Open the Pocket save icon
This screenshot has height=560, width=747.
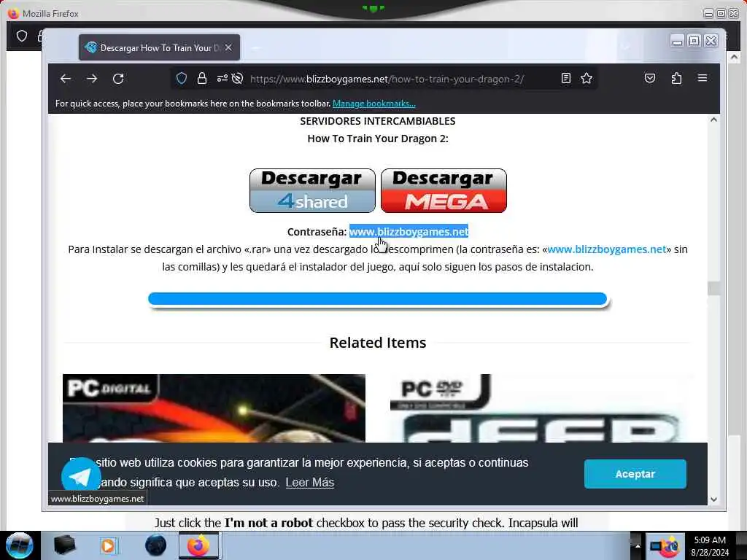[x=650, y=78]
